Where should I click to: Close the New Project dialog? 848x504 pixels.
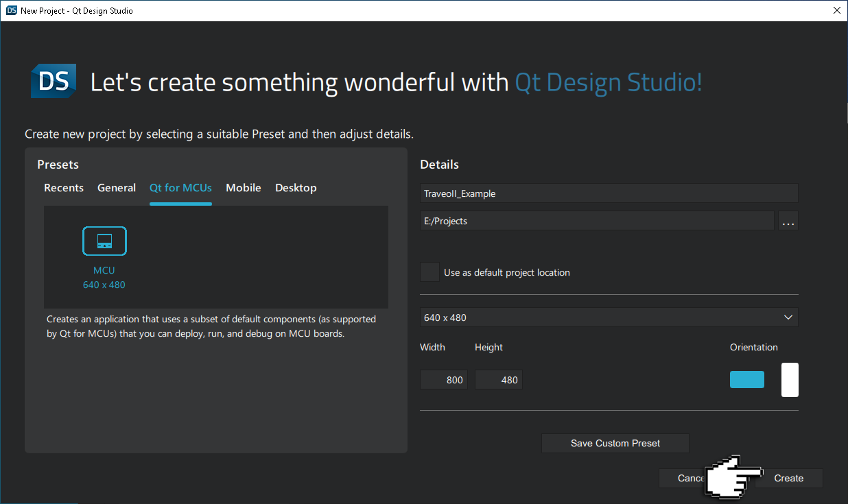(836, 10)
